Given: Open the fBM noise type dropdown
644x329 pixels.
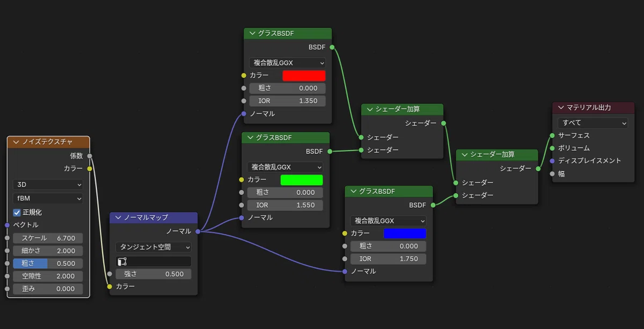Looking at the screenshot, I should pyautogui.click(x=48, y=198).
